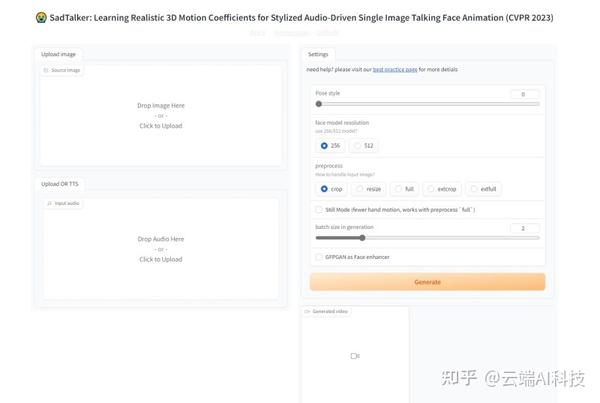Click the Generated video label icon

click(x=308, y=311)
